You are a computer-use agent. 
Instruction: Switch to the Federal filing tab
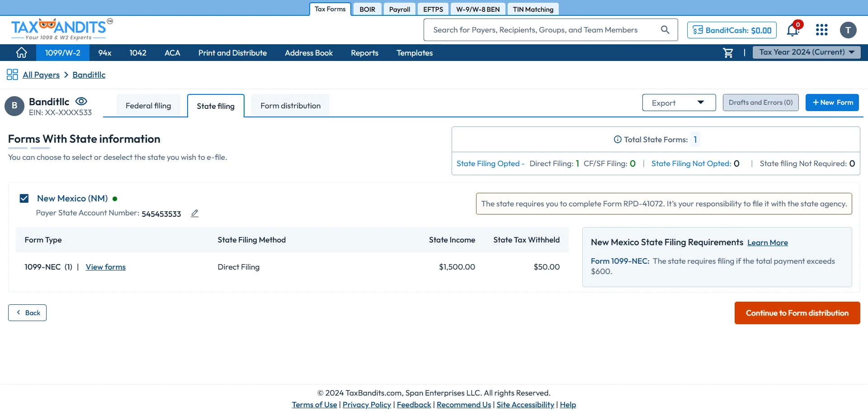[x=148, y=106]
